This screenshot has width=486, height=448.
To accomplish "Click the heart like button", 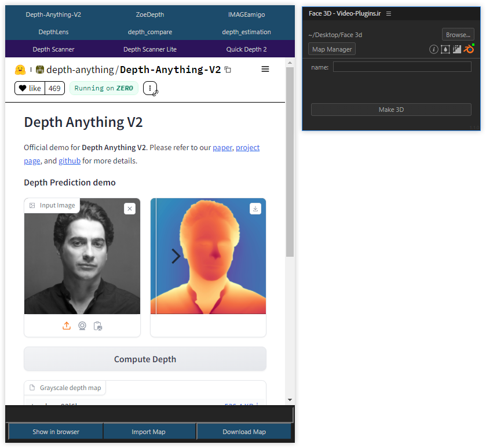I will [30, 88].
